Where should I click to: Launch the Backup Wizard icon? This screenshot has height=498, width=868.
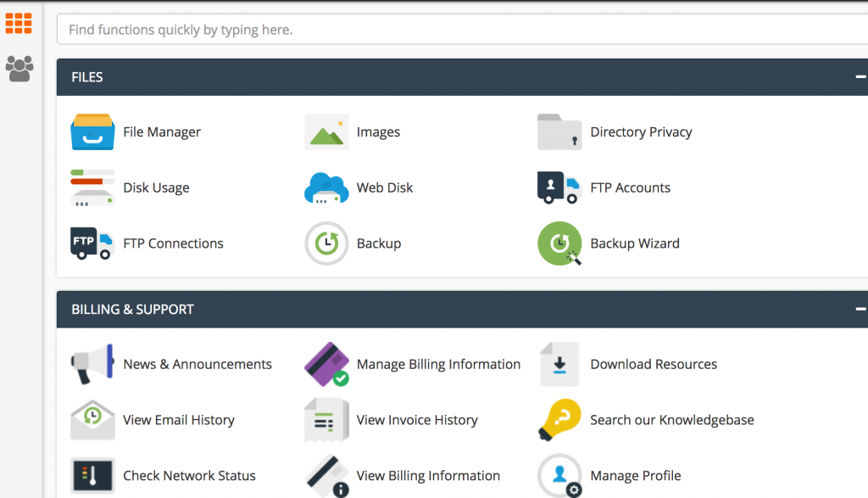click(x=559, y=243)
